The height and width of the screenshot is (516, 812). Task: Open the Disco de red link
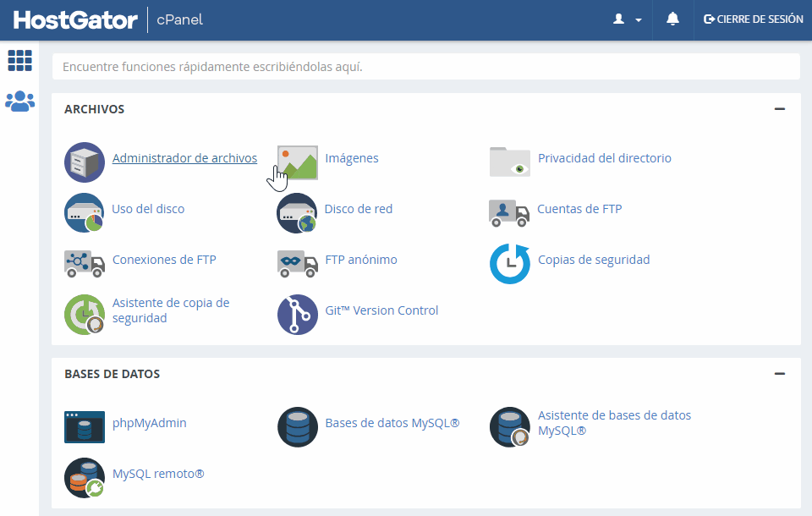359,209
